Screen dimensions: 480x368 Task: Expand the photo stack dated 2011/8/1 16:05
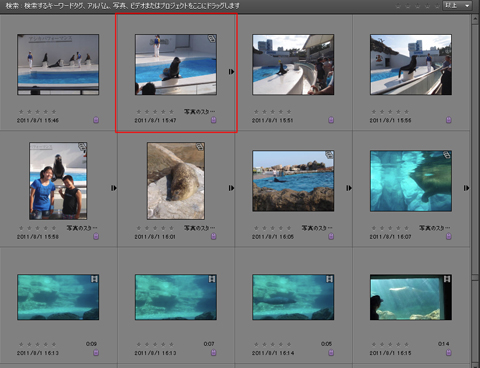click(349, 188)
